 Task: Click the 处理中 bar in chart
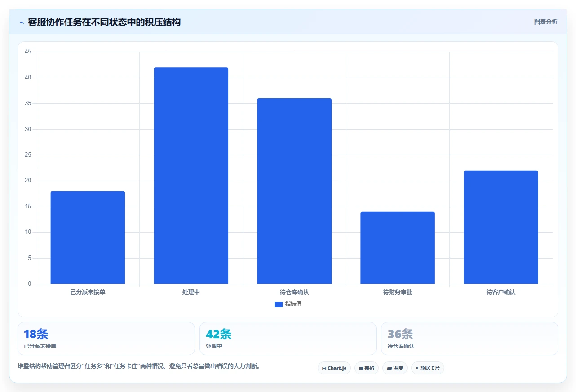pyautogui.click(x=191, y=176)
